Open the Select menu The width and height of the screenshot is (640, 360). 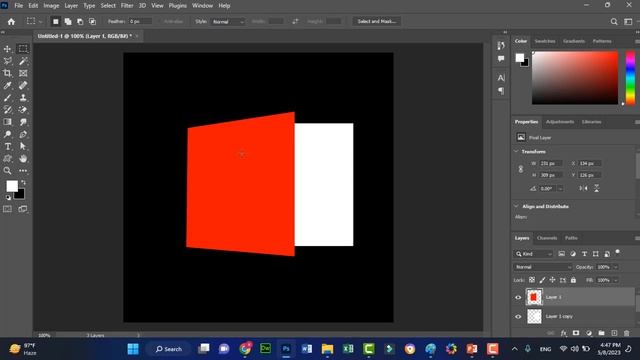108,6
